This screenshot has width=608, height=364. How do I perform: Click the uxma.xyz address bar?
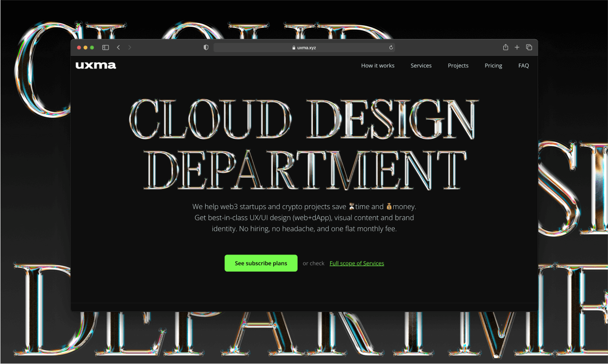point(304,47)
